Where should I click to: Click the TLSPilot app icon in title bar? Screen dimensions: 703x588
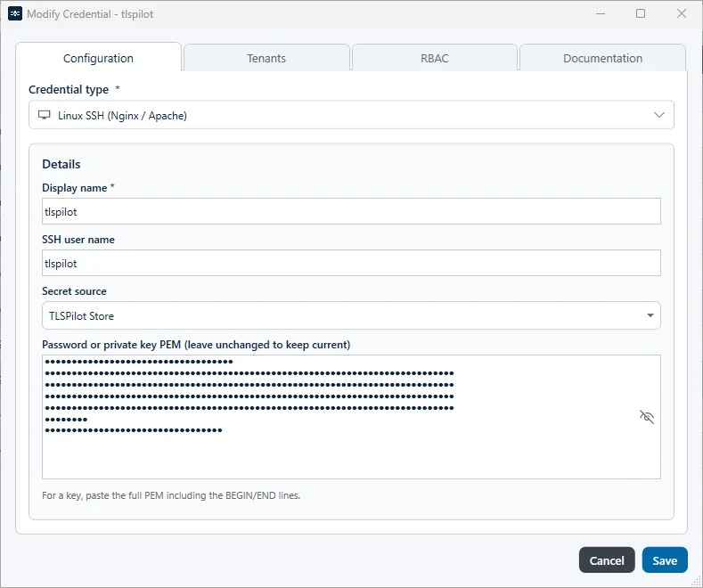tap(15, 14)
